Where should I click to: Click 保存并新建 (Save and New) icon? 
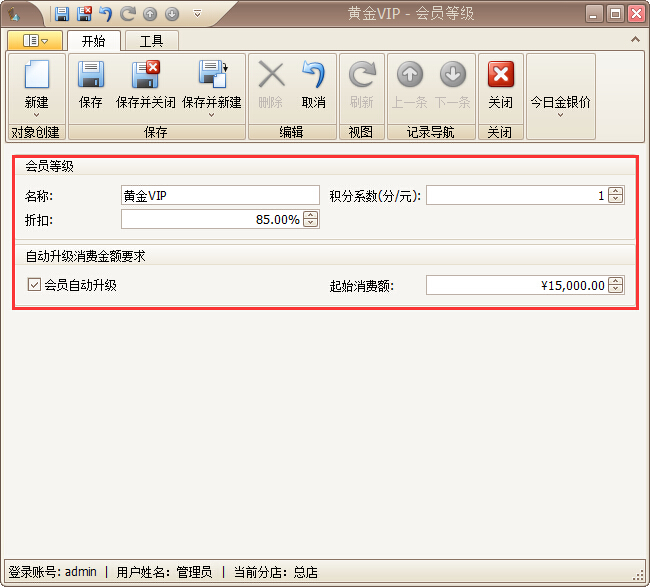click(211, 78)
